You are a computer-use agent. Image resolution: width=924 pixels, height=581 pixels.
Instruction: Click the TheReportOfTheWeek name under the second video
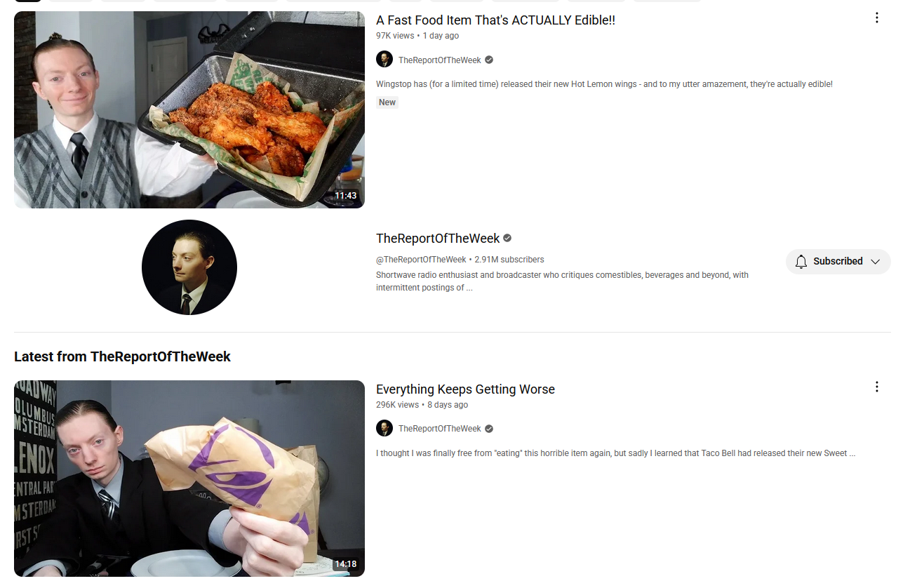[x=440, y=429]
